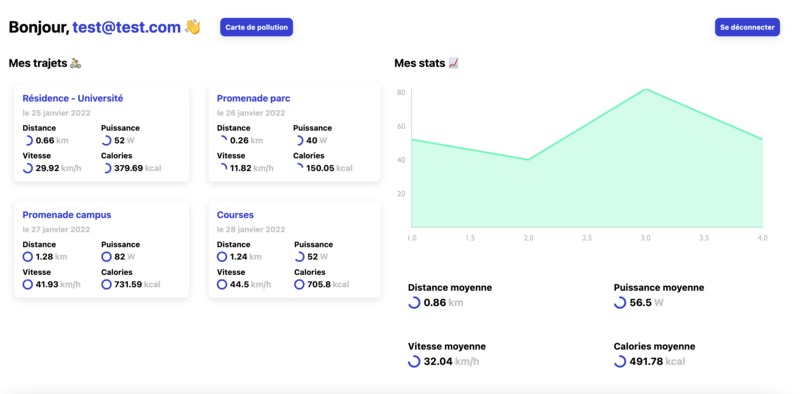Image resolution: width=806 pixels, height=394 pixels.
Task: Click the Mes trajets heading
Action: pos(38,63)
